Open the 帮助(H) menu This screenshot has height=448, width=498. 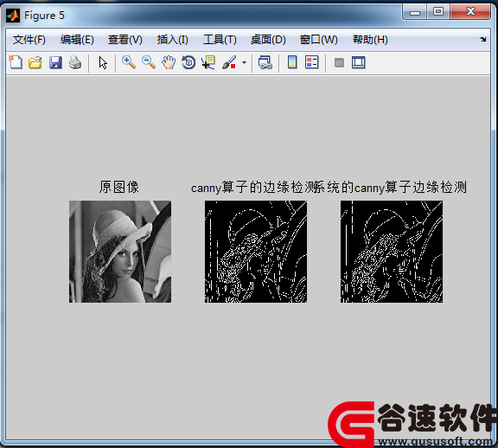tap(370, 40)
